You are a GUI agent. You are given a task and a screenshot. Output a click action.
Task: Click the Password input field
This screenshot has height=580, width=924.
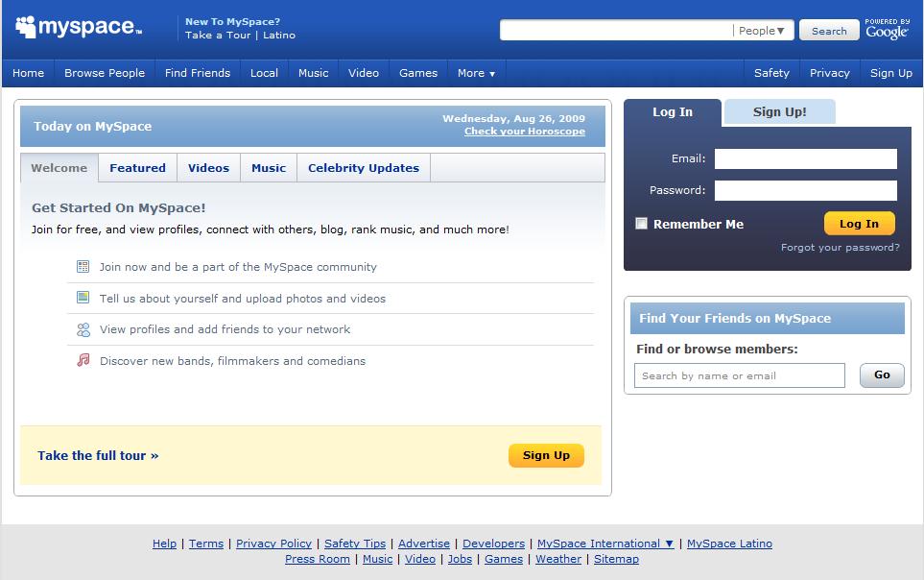806,190
